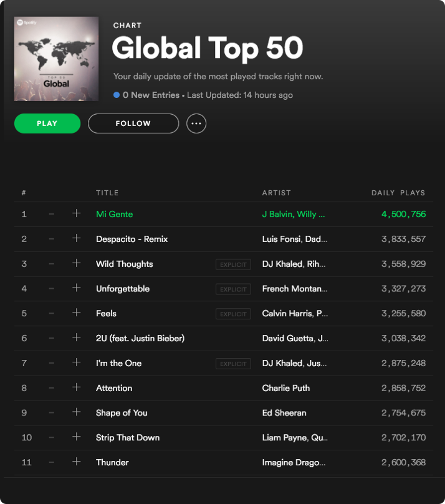Save I'm the One with plus icon

tap(77, 362)
